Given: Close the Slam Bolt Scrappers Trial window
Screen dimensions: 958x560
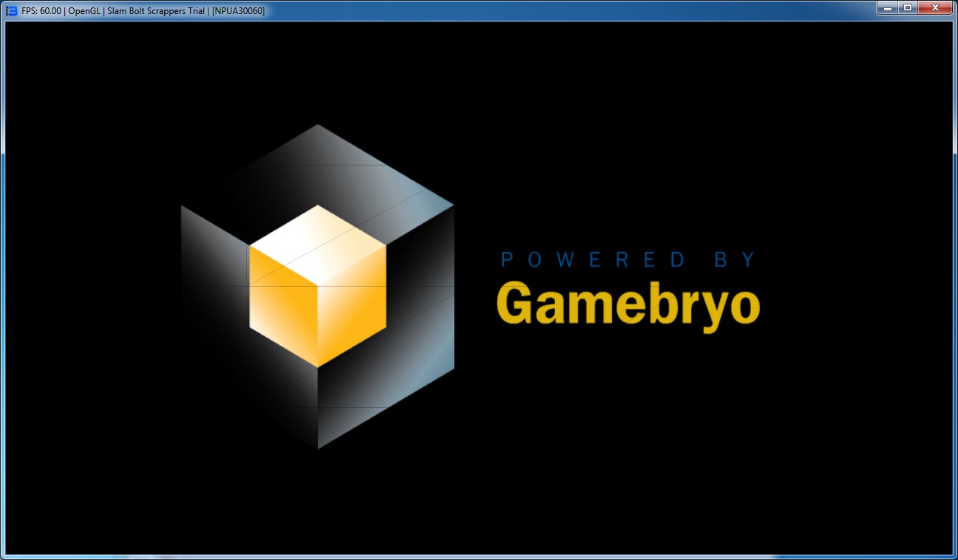Looking at the screenshot, I should tap(935, 7).
